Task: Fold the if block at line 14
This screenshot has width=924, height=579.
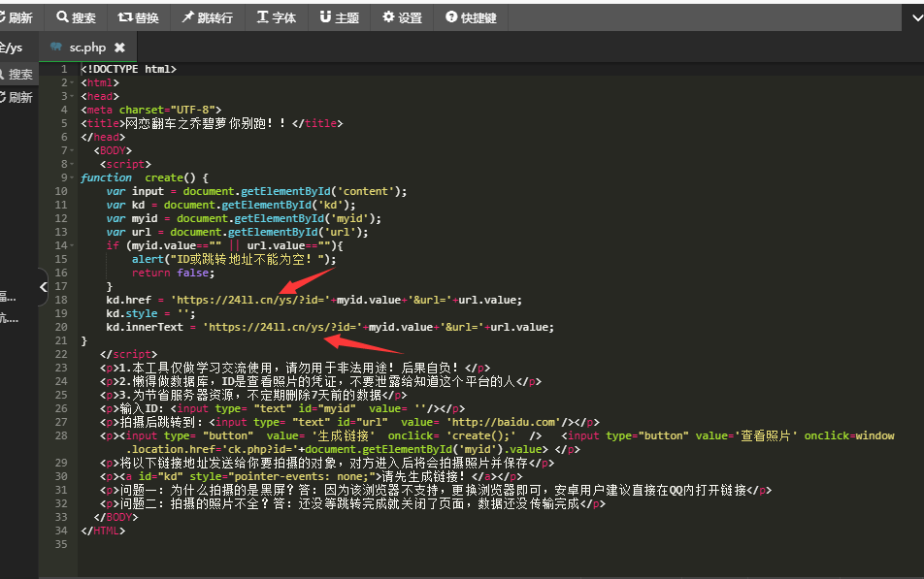Action: tap(74, 245)
